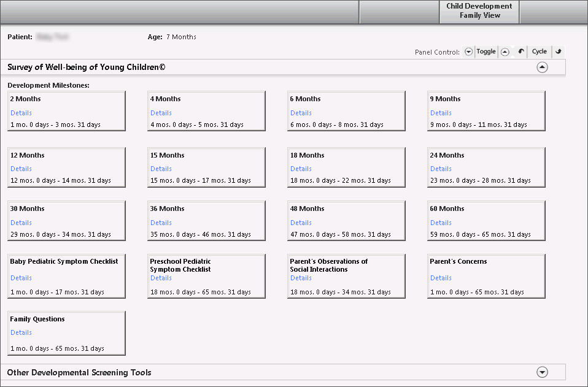The height and width of the screenshot is (387, 588).
Task: Open Details for the 30 Months milestone
Action: [21, 223]
